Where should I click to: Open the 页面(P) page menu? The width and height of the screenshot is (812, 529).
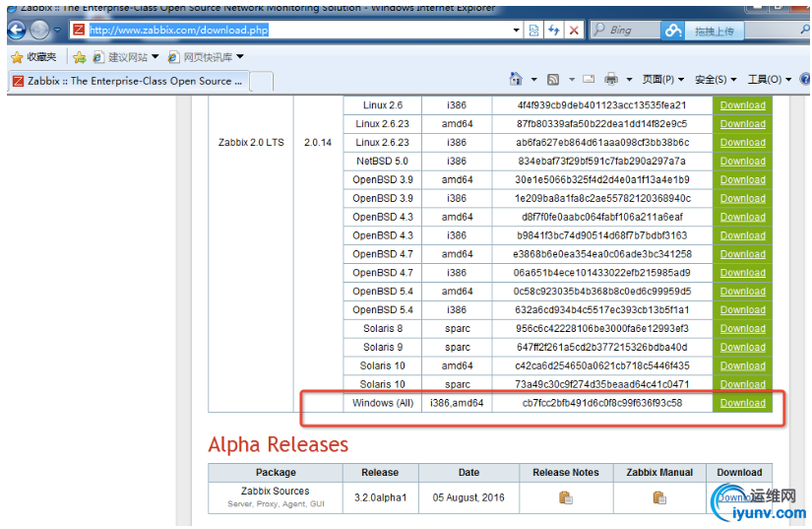[662, 79]
